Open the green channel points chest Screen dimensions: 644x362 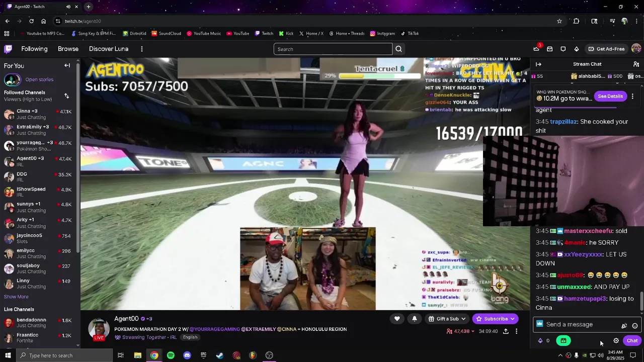pyautogui.click(x=563, y=340)
